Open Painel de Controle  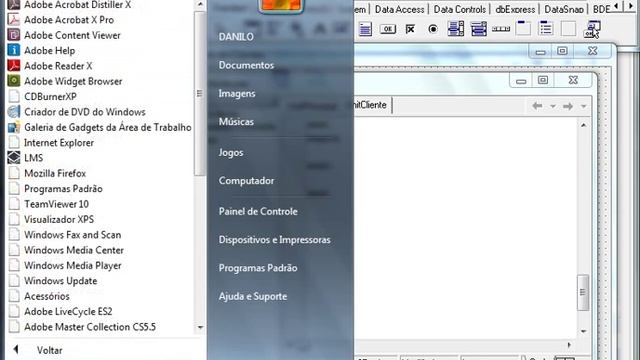(x=258, y=211)
